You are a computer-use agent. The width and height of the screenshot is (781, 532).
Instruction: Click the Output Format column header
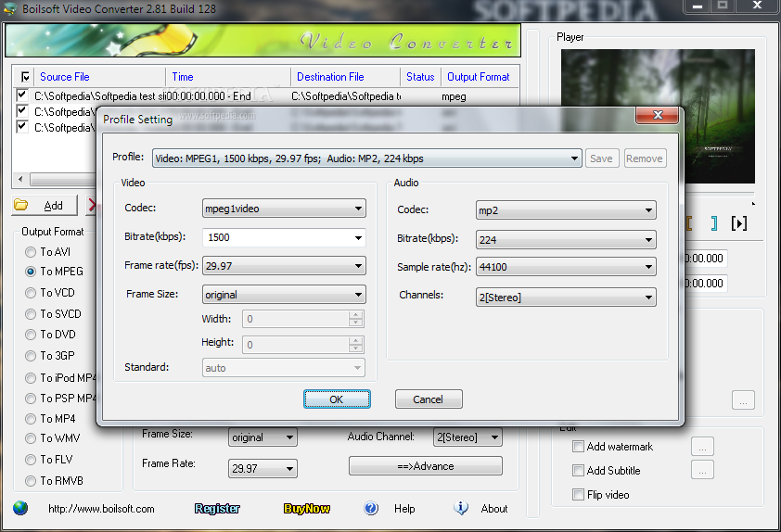click(x=480, y=77)
